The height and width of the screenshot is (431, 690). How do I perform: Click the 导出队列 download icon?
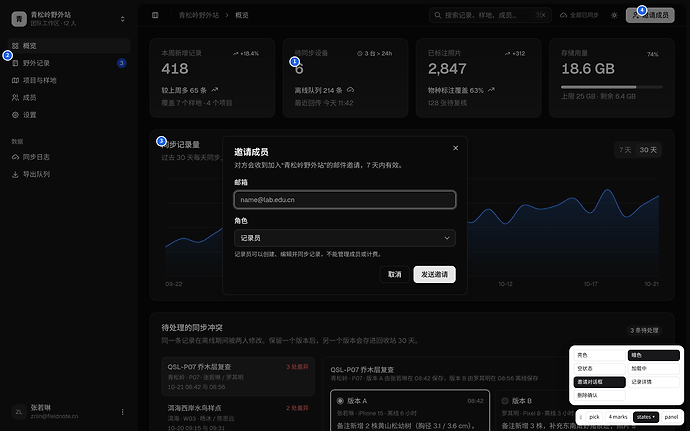[15, 174]
